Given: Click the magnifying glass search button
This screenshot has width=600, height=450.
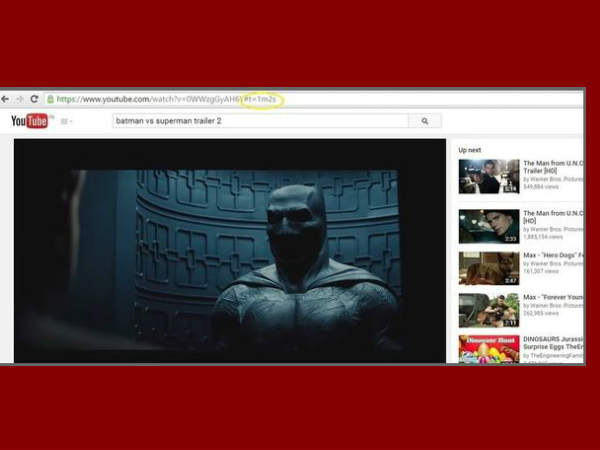Looking at the screenshot, I should click(x=425, y=121).
